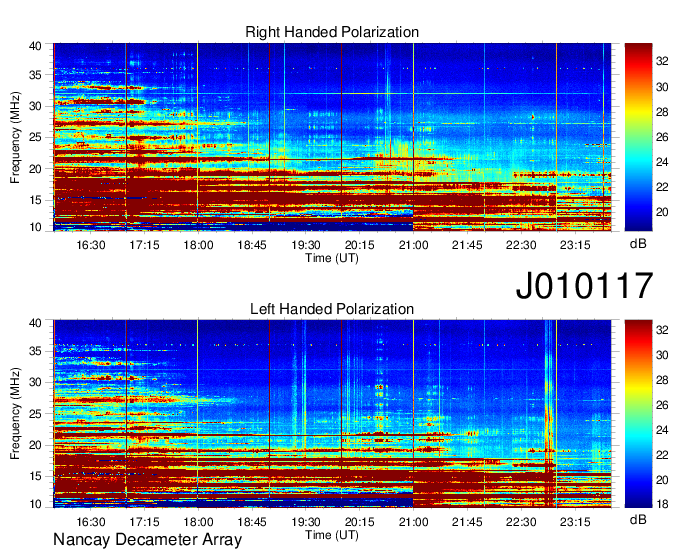Click the Left Handed Polarization spectrogram image
This screenshot has width=680, height=552.
(x=332, y=414)
